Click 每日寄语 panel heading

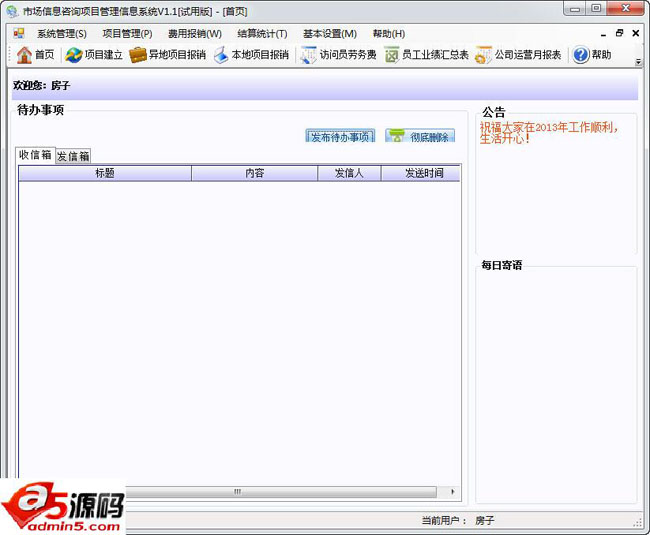click(x=502, y=265)
